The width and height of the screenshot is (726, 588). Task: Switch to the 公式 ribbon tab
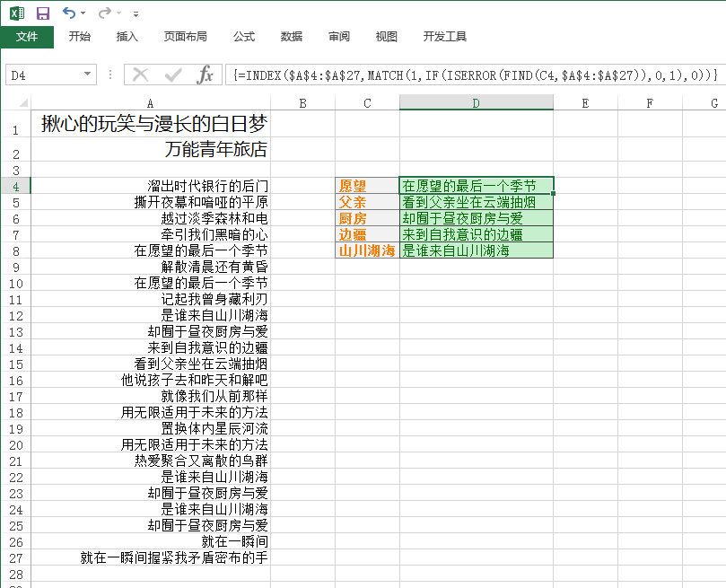point(244,37)
